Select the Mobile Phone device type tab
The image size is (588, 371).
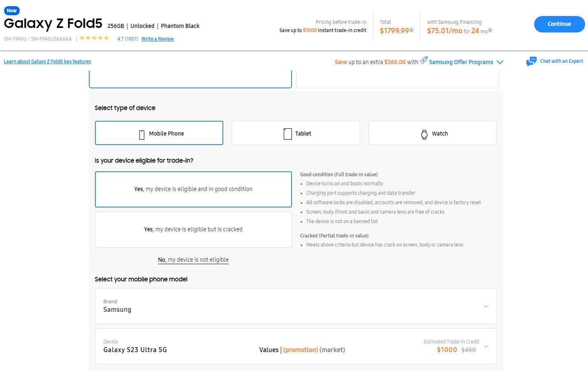pos(159,133)
